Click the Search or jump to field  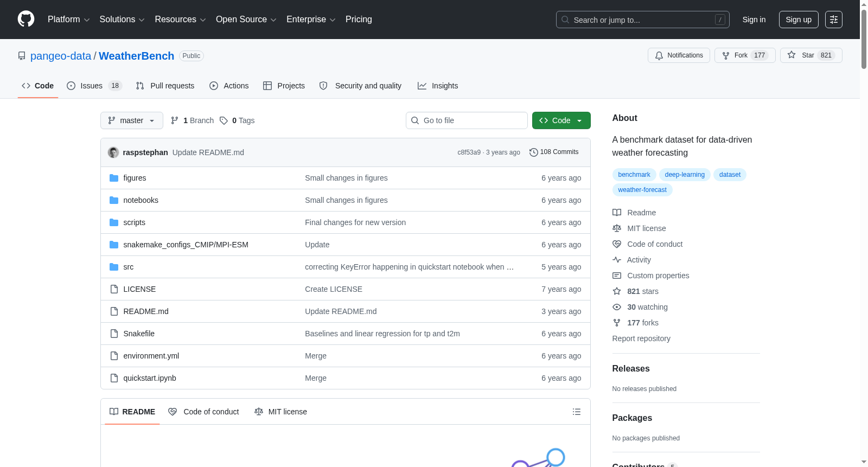tap(643, 20)
